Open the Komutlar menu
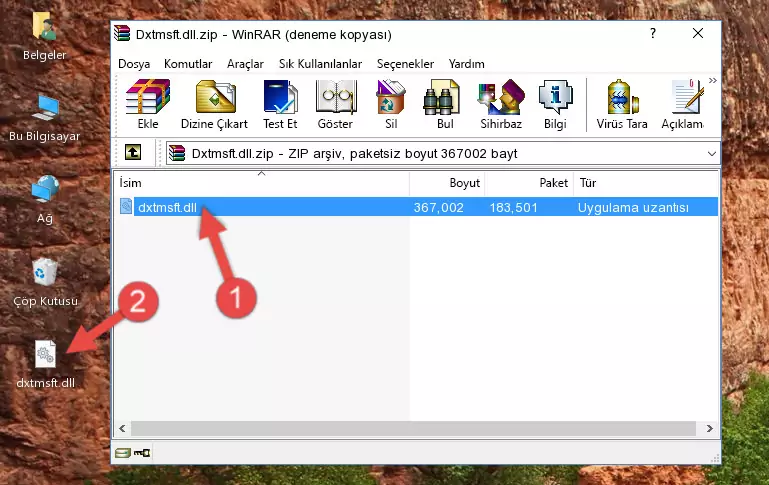769x485 pixels. pyautogui.click(x=188, y=64)
